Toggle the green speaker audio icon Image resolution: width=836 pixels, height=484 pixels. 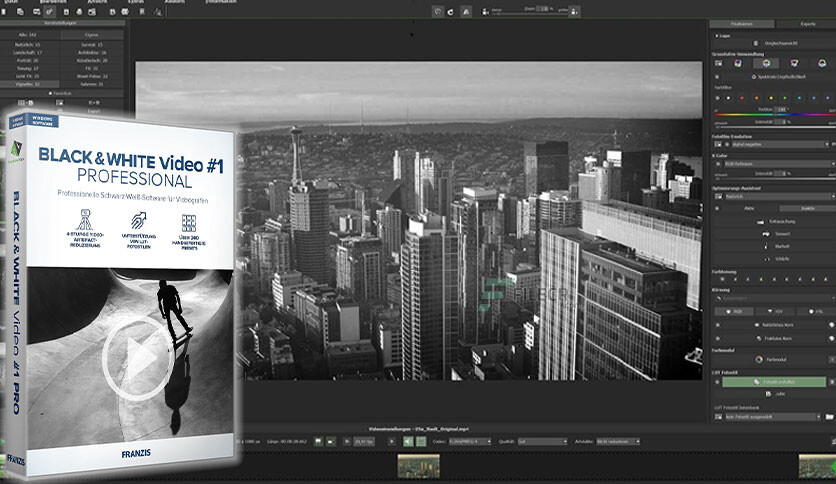[x=408, y=441]
